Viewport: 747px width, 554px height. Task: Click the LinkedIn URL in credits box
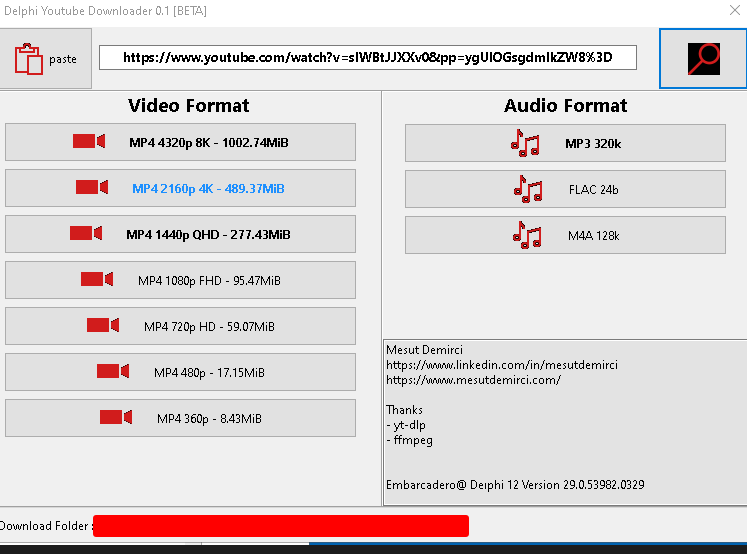(501, 365)
